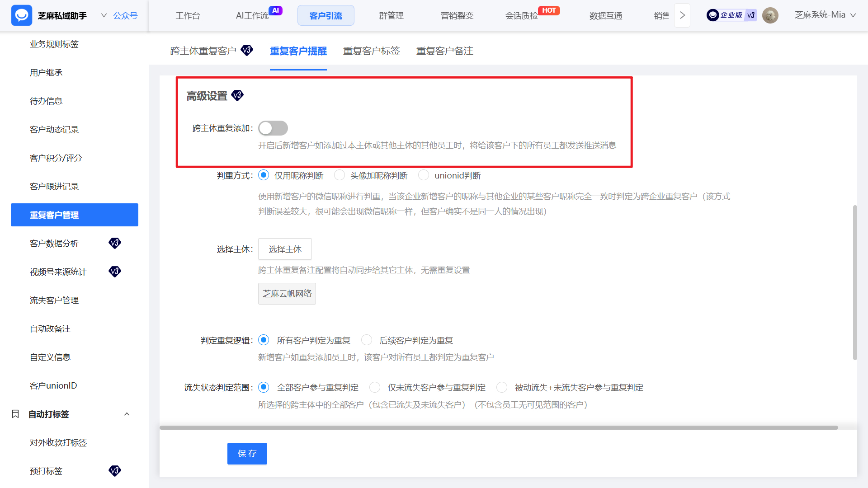This screenshot has height=488, width=868.
Task: Open 自动改备注 in sidebar
Action: click(x=50, y=328)
